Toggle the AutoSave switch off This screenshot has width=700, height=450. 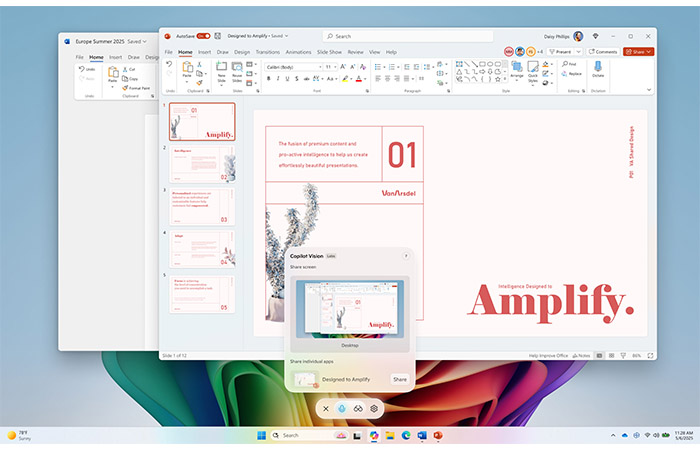click(204, 36)
